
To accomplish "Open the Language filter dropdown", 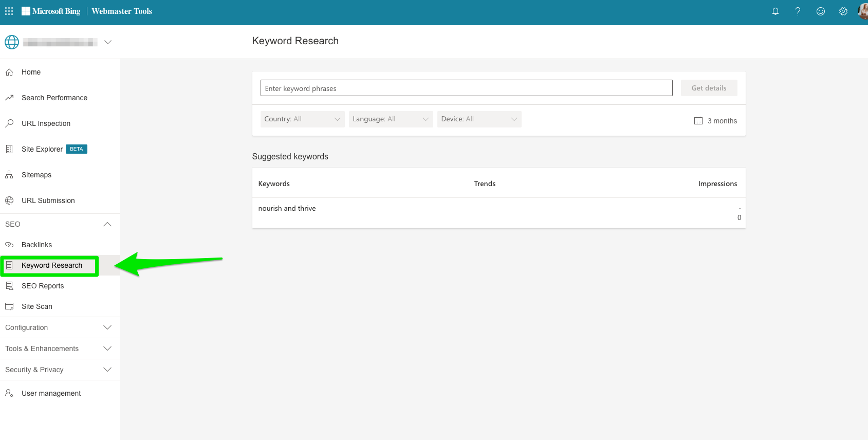I will coord(391,119).
